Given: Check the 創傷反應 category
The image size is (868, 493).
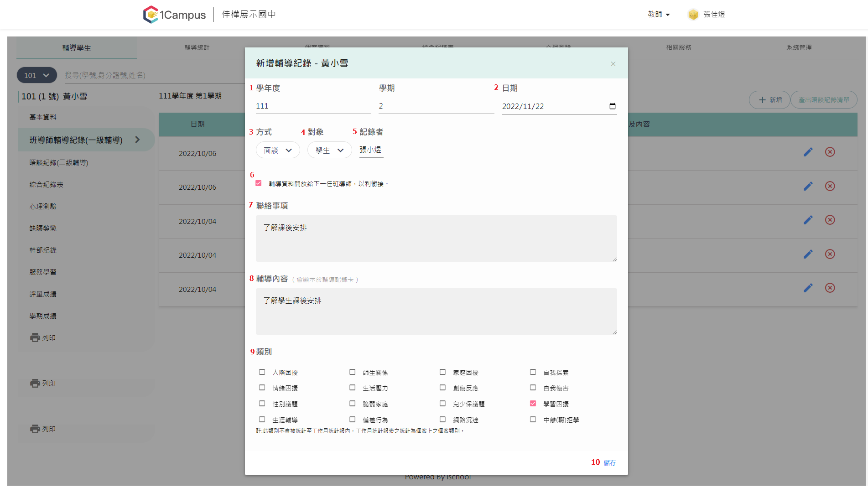Looking at the screenshot, I should point(442,388).
